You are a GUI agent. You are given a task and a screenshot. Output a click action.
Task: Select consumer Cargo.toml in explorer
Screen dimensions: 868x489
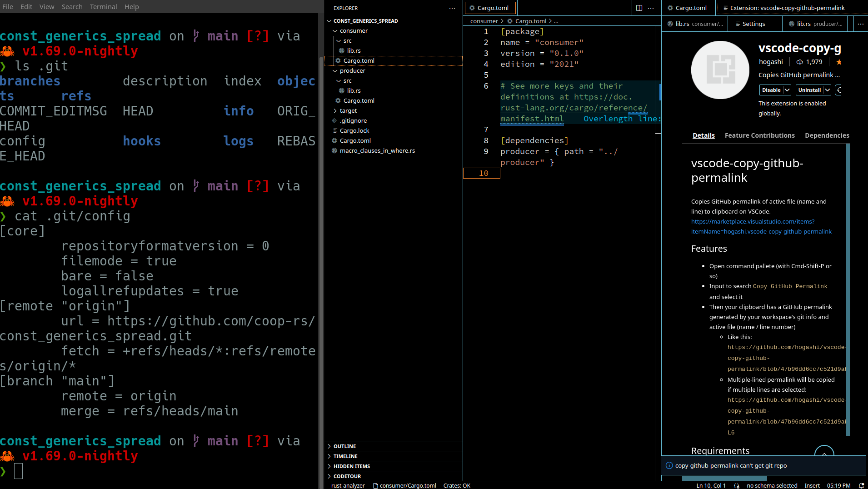[x=394, y=61]
